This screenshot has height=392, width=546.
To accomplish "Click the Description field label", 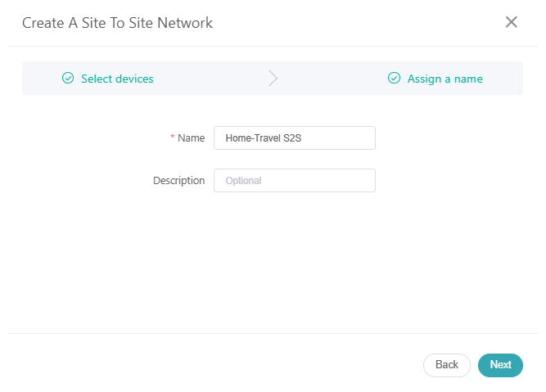I will pyautogui.click(x=179, y=181).
